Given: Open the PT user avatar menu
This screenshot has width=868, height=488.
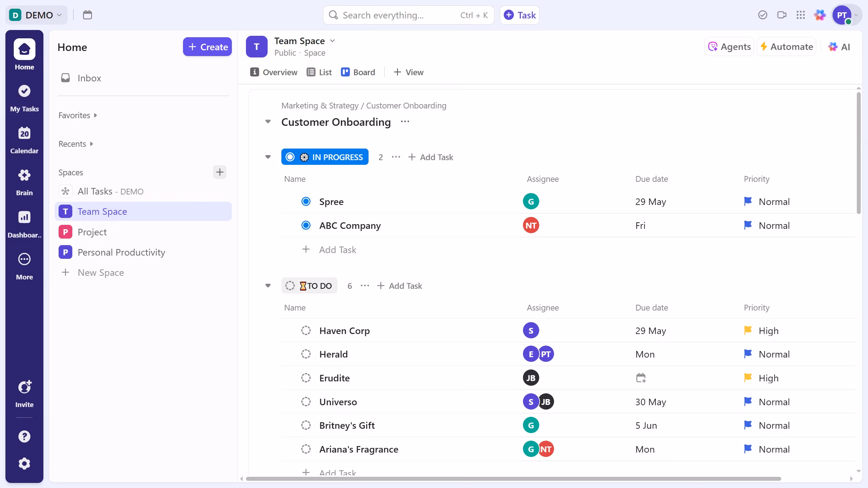Looking at the screenshot, I should pos(846,15).
